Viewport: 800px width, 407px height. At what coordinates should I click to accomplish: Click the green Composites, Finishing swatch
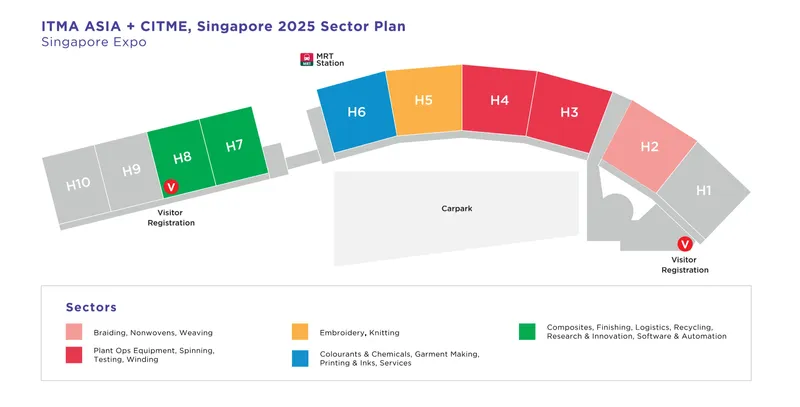(526, 331)
